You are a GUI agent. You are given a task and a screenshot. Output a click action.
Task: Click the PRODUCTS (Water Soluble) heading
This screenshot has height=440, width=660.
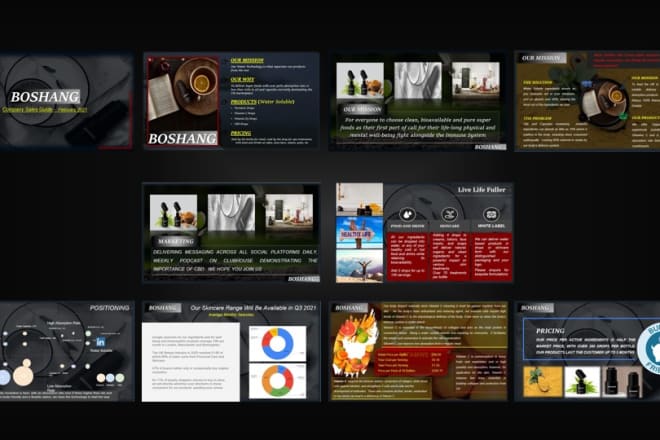tap(263, 102)
